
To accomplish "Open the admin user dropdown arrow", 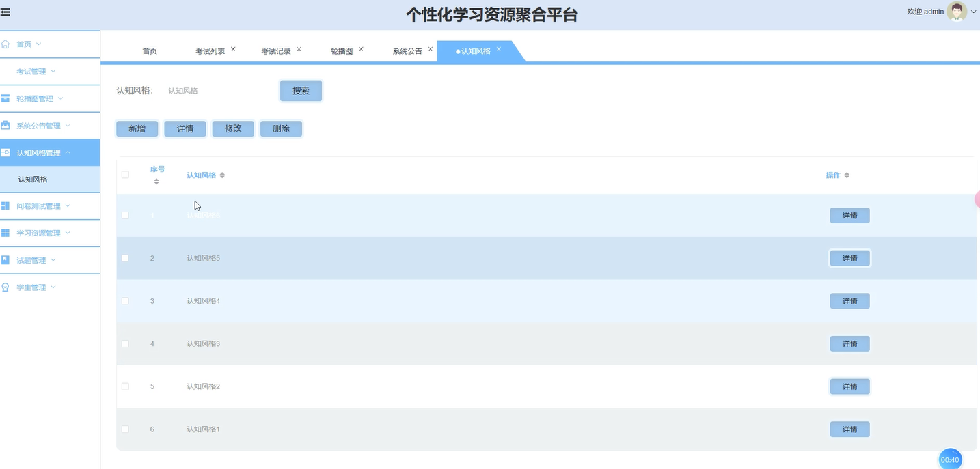I will click(974, 12).
